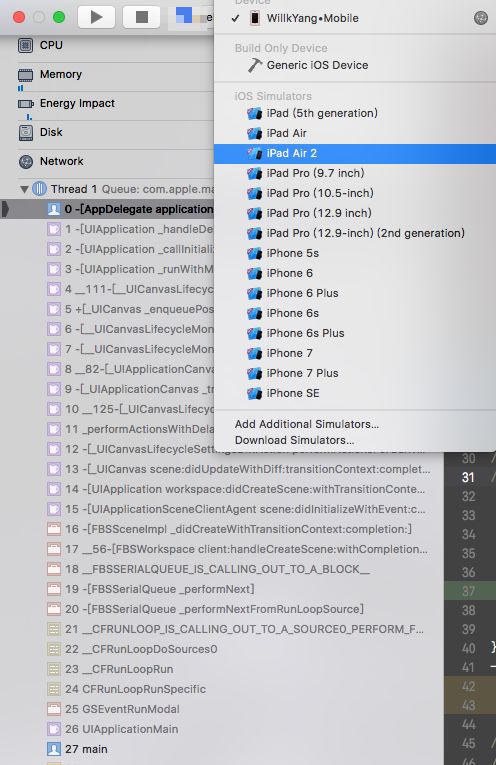Click the Thread 1 queue icon

point(39,189)
